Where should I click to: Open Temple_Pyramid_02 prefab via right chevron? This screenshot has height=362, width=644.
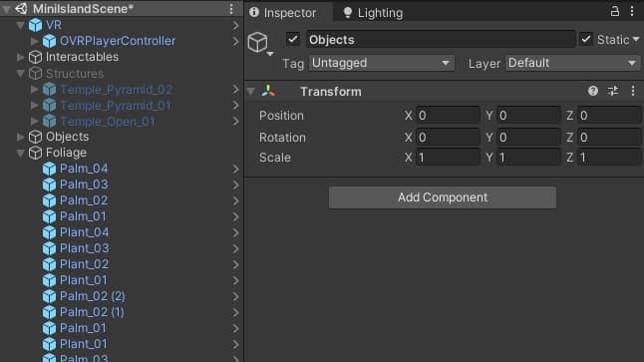[235, 90]
